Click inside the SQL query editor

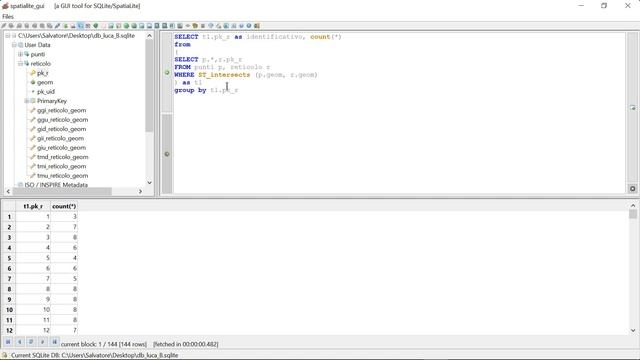(399, 113)
